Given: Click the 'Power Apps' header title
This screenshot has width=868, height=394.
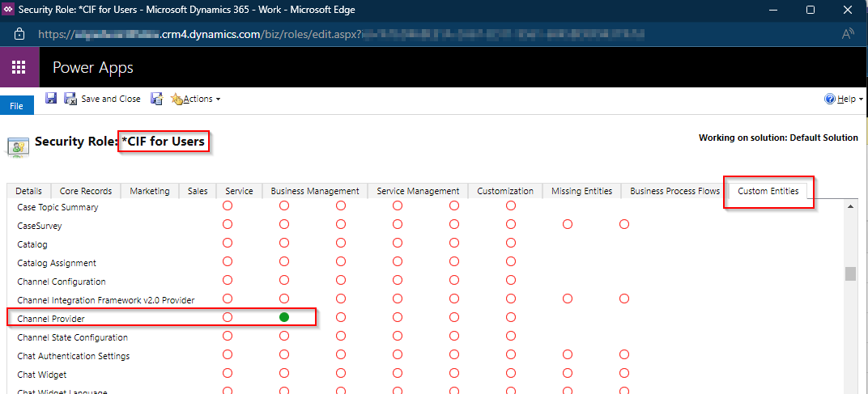Looking at the screenshot, I should (93, 67).
